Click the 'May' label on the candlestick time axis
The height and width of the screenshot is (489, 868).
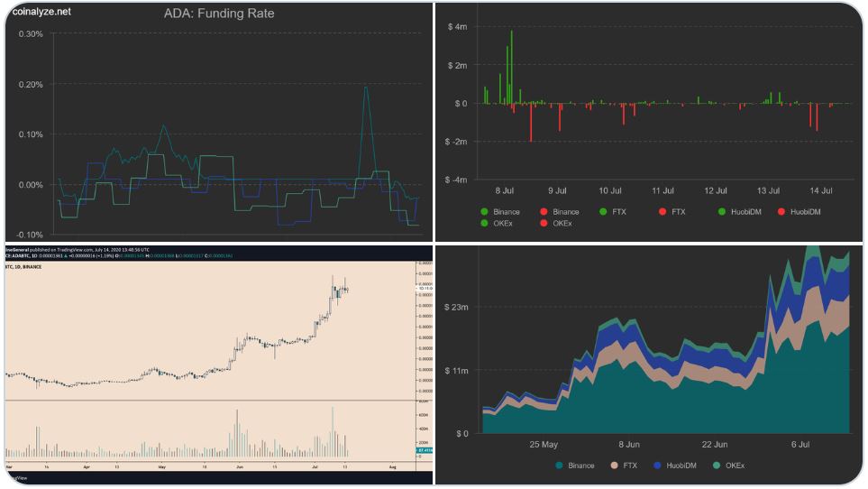tap(162, 466)
